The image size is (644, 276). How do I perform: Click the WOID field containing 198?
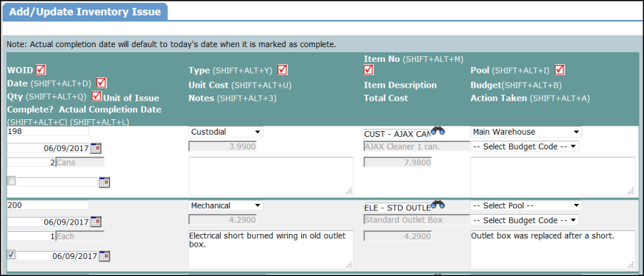[48, 132]
